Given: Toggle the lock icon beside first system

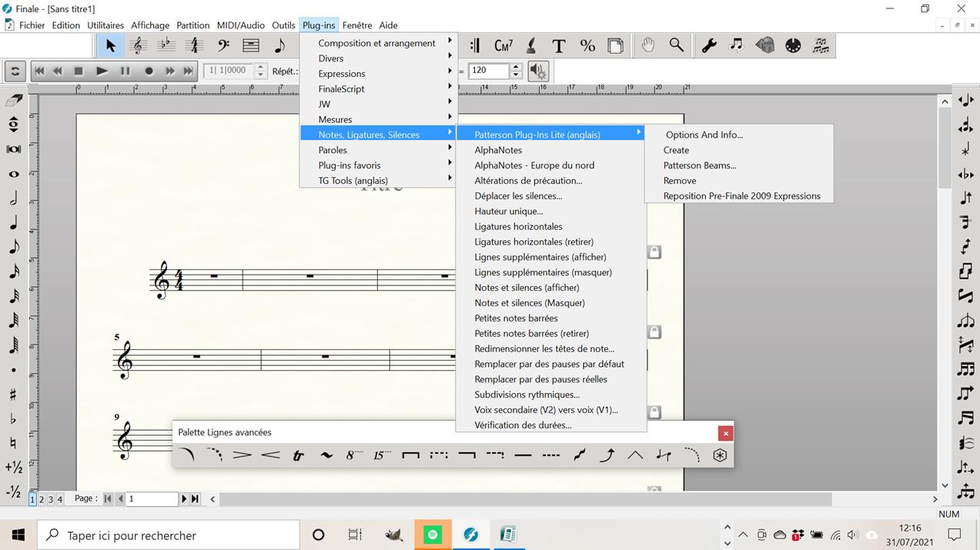Looking at the screenshot, I should click(654, 252).
